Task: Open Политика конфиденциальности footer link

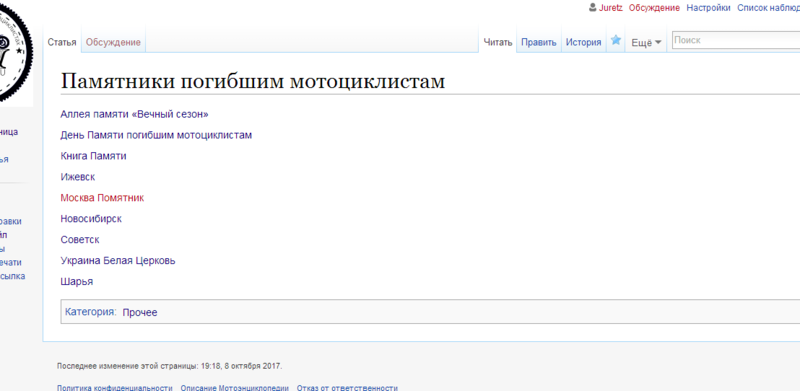Action: tap(115, 387)
